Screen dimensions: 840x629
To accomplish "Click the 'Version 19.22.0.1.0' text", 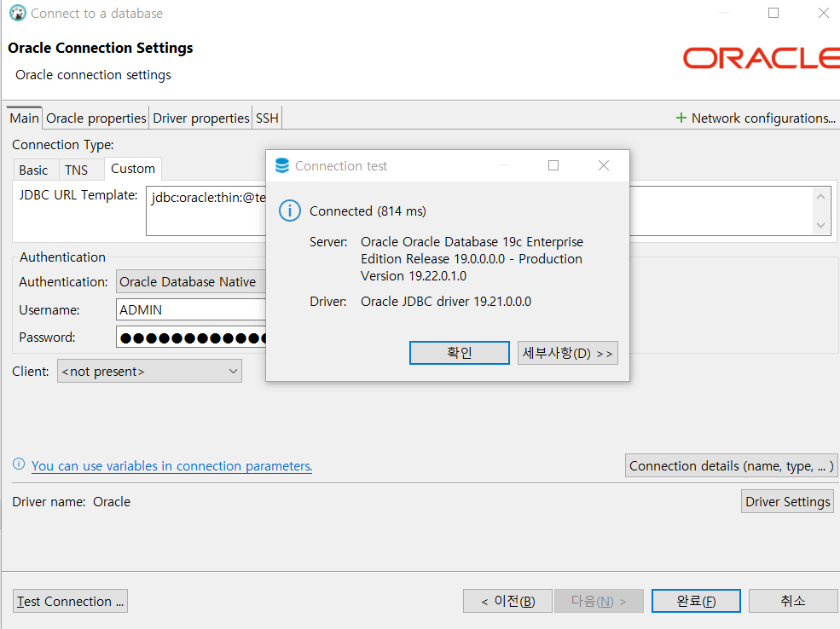I will tap(414, 275).
